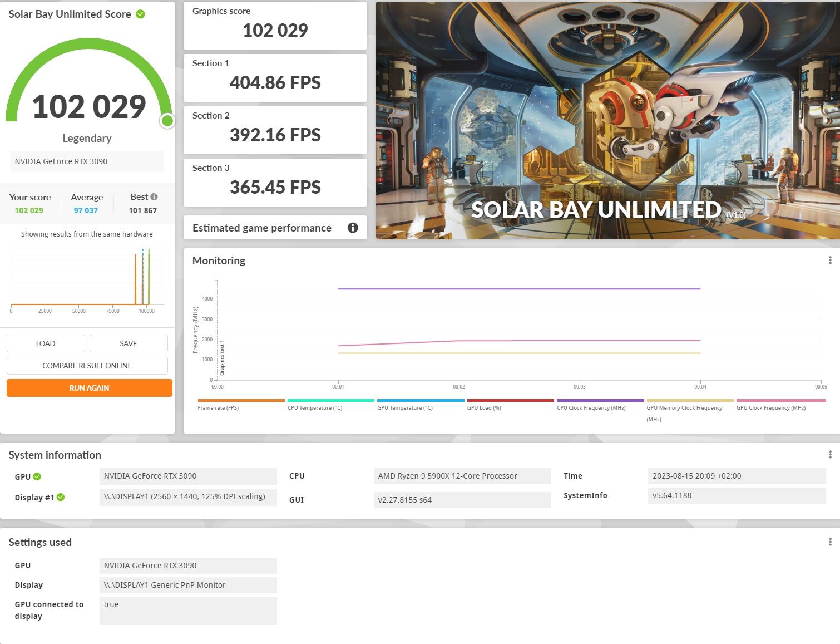The image size is (840, 644).
Task: Open the System information three-dot menu
Action: pyautogui.click(x=830, y=455)
